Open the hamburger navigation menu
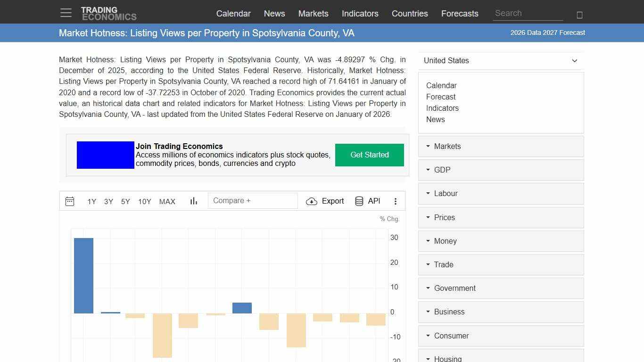Image resolution: width=644 pixels, height=362 pixels. tap(66, 13)
